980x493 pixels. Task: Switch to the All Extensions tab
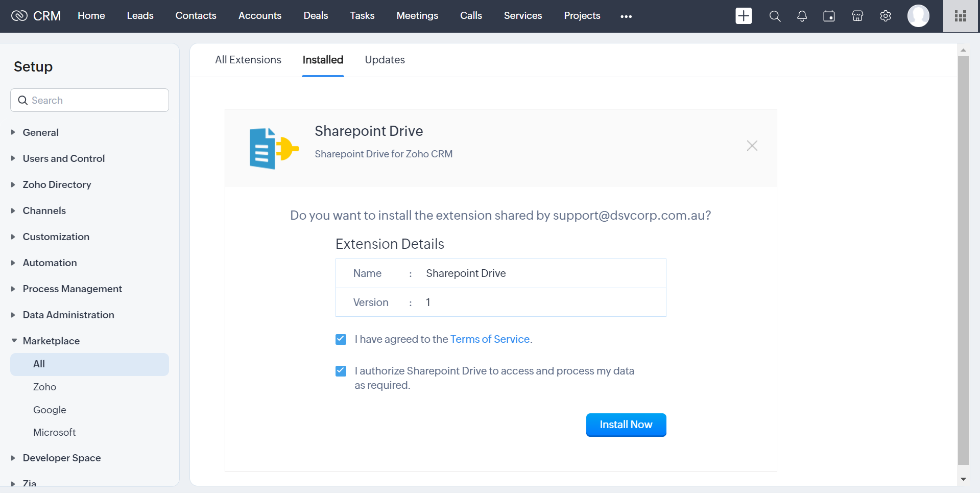pos(248,60)
